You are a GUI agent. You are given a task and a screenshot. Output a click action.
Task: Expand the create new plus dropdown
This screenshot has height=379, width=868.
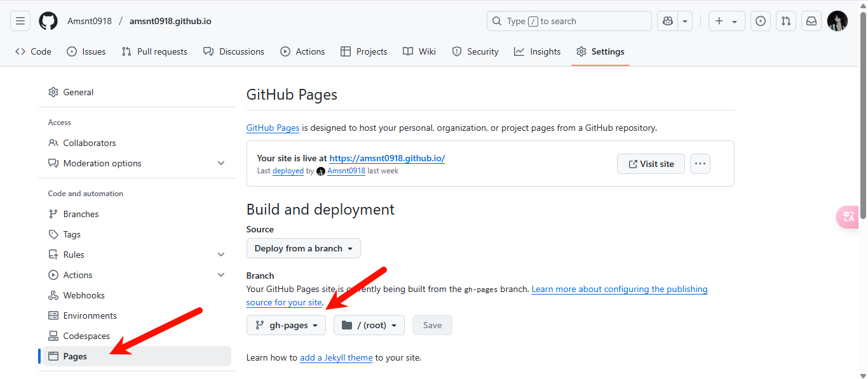pos(726,21)
